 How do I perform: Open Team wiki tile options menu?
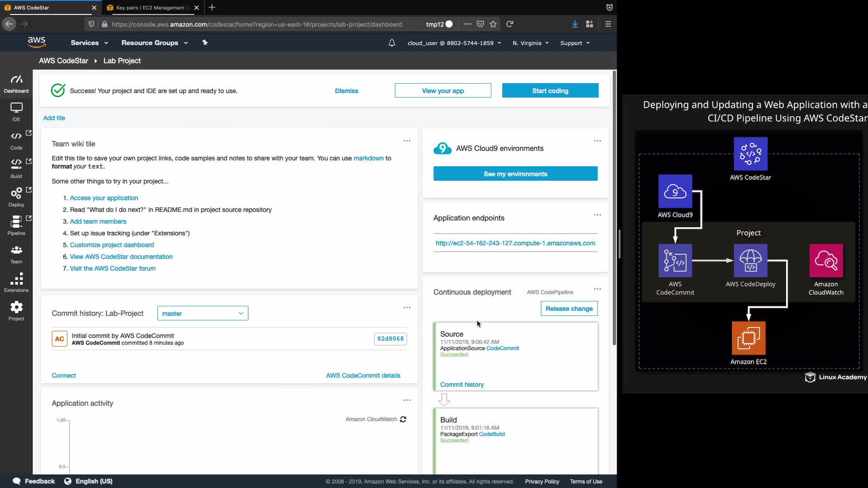407,141
